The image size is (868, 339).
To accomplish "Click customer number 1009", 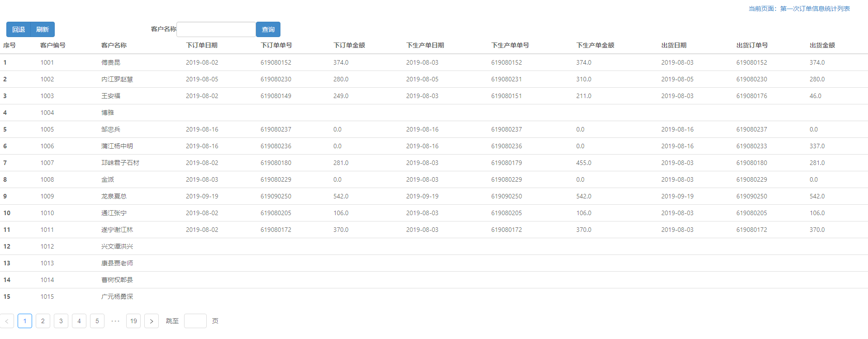I will pyautogui.click(x=47, y=196).
